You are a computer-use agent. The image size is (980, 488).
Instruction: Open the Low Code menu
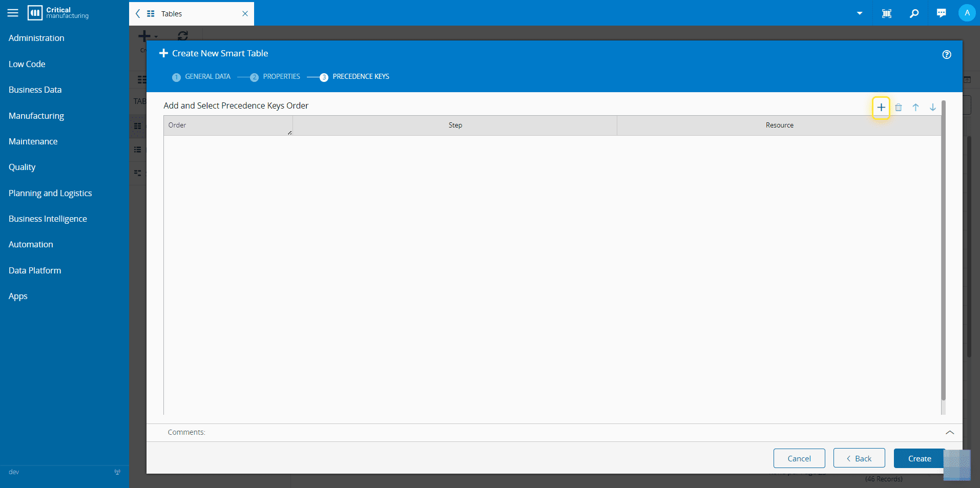point(27,64)
